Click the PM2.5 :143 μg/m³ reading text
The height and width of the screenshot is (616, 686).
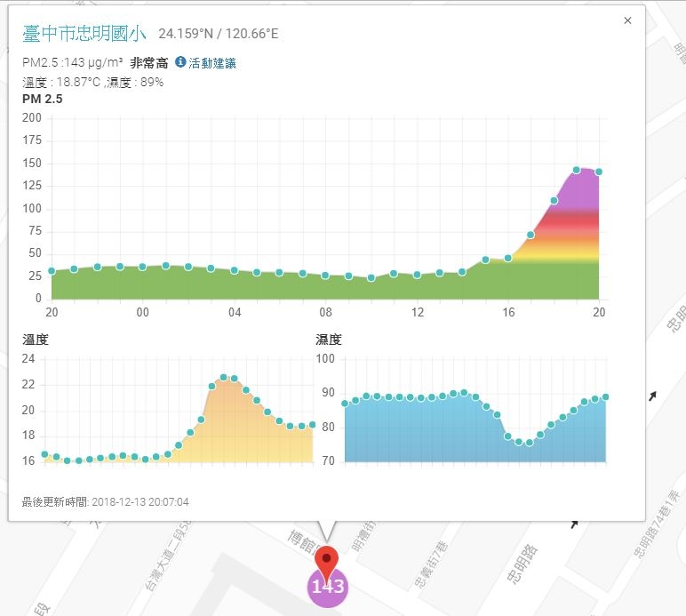73,62
